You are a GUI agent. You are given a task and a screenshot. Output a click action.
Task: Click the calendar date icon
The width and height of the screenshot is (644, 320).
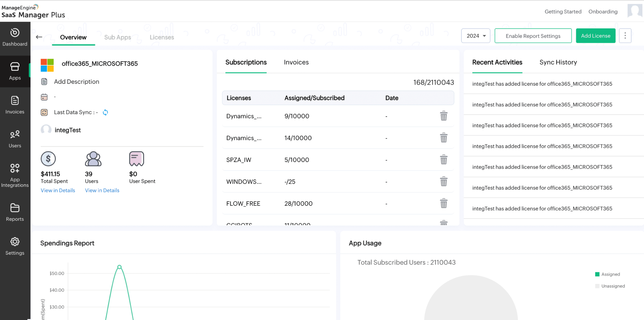tap(44, 97)
